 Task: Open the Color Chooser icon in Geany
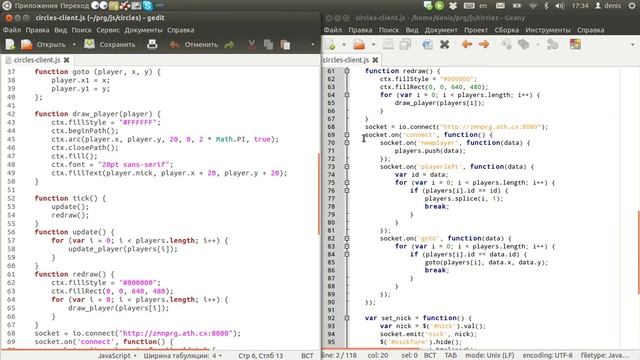[575, 44]
